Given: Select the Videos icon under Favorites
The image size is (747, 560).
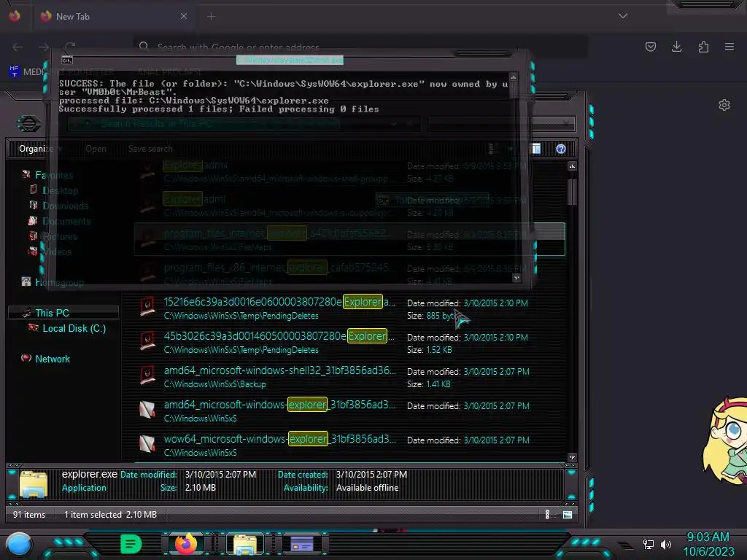Looking at the screenshot, I should [33, 251].
